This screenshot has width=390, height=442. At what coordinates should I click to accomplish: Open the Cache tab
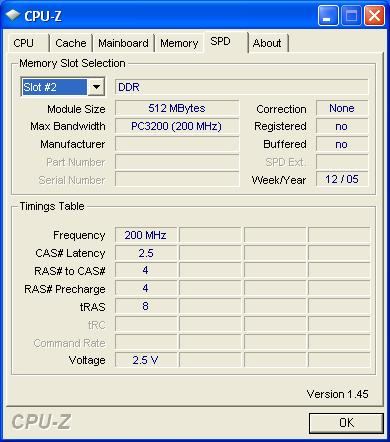point(71,43)
